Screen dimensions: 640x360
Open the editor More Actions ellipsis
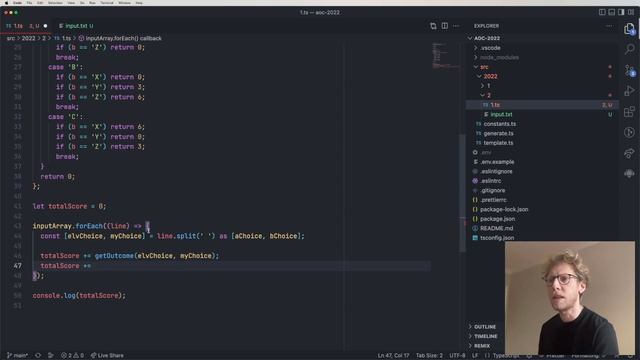(456, 26)
